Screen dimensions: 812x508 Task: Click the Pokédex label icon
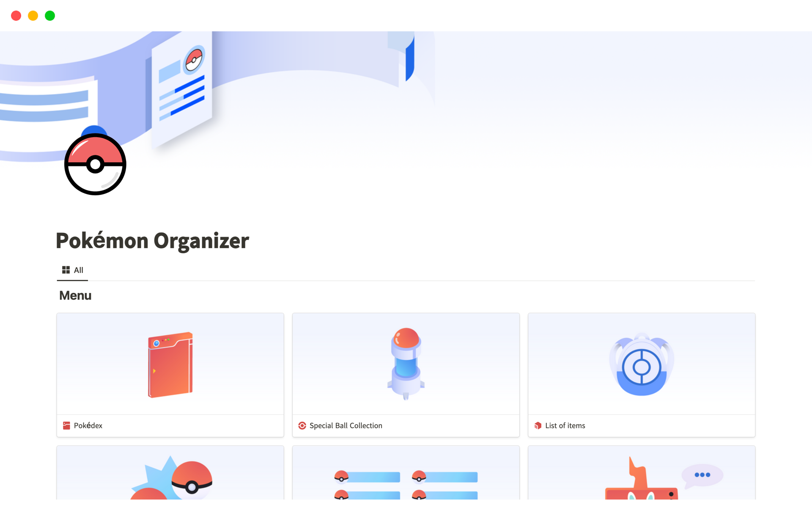click(x=66, y=425)
